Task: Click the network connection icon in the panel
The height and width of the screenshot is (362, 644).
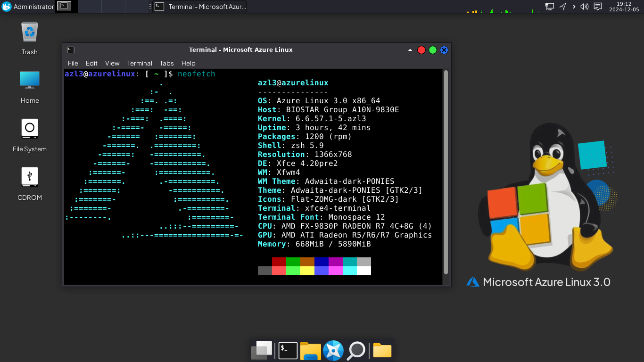Action: 550,7
